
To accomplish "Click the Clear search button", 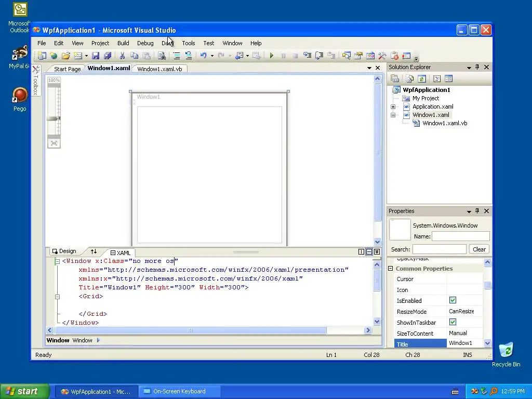I will (x=479, y=249).
